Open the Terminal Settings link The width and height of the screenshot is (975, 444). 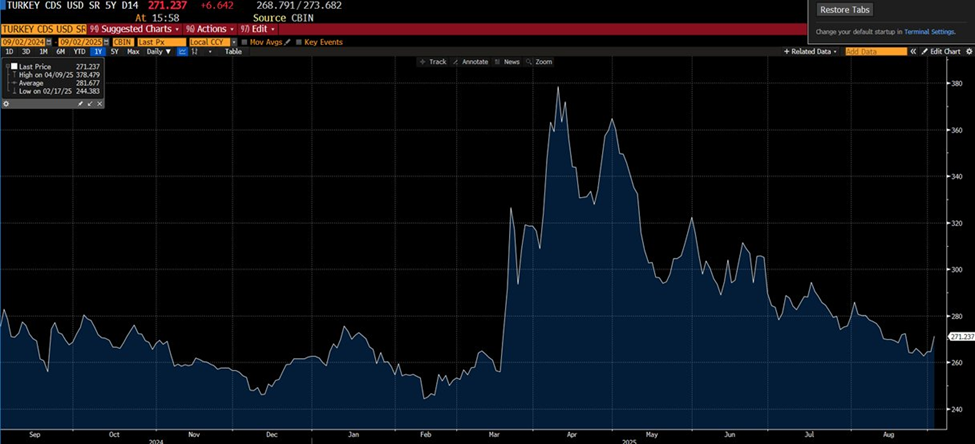pos(930,32)
